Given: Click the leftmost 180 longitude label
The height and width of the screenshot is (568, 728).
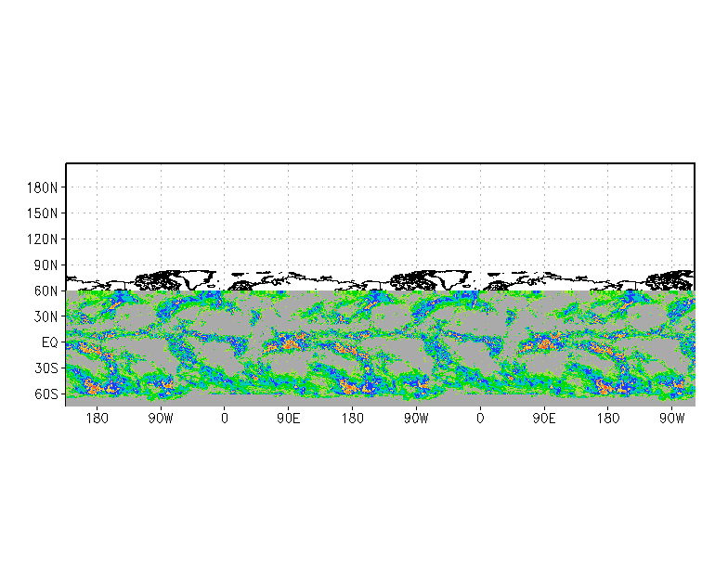Looking at the screenshot, I should tap(97, 419).
